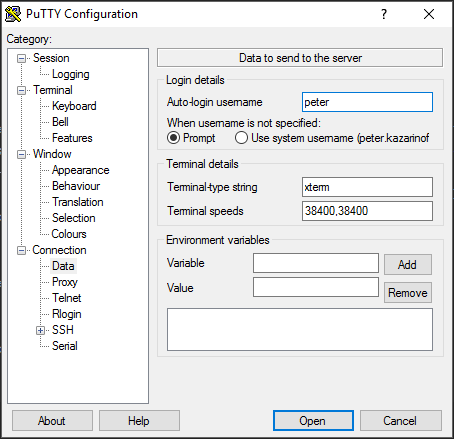Screen dimensions: 454x439
Task: Select Keyboard in the category tree
Action: [x=74, y=106]
